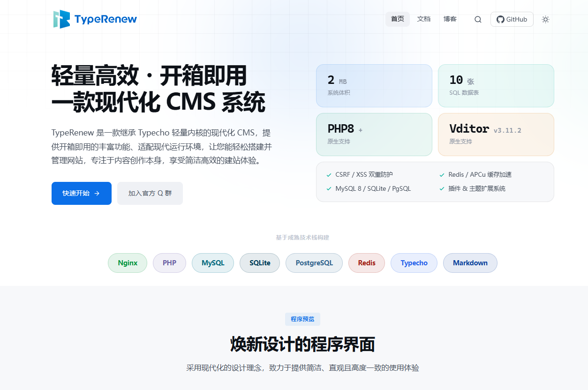Toggle the light/dark theme sun icon
The width and height of the screenshot is (588, 390).
click(x=545, y=19)
